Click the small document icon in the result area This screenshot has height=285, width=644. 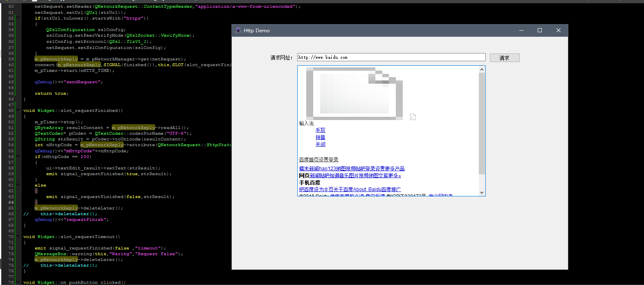point(413,117)
